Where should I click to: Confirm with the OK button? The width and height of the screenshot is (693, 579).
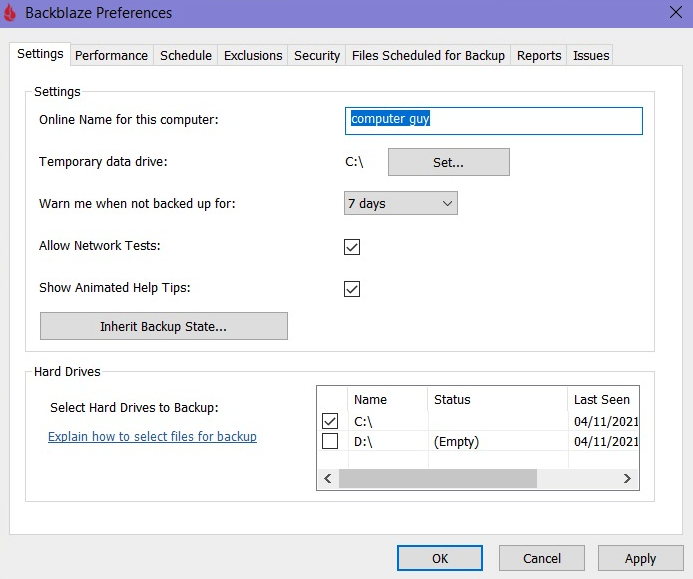(x=440, y=558)
